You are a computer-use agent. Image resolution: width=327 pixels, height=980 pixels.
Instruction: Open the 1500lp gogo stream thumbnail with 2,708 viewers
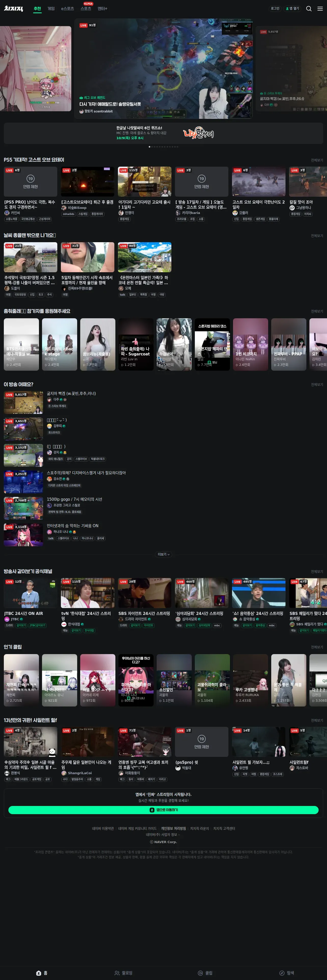click(x=23, y=508)
